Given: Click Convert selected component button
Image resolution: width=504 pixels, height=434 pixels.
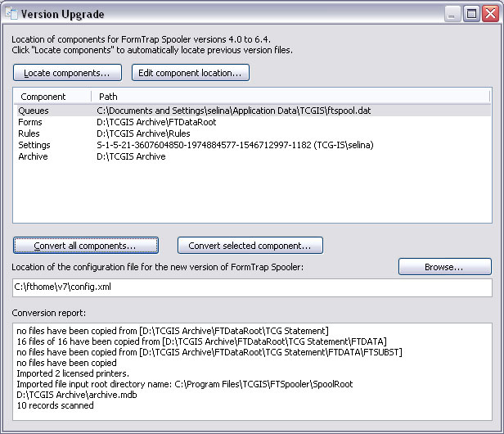Looking at the screenshot, I should (x=250, y=246).
